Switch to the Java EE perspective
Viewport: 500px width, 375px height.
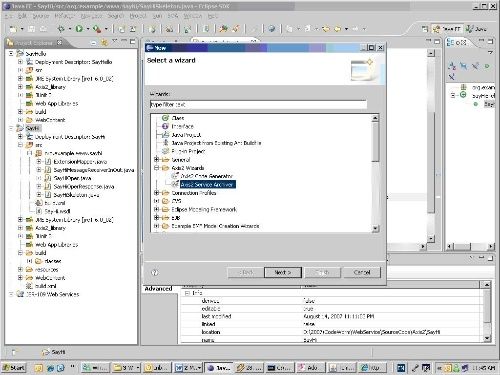(447, 29)
